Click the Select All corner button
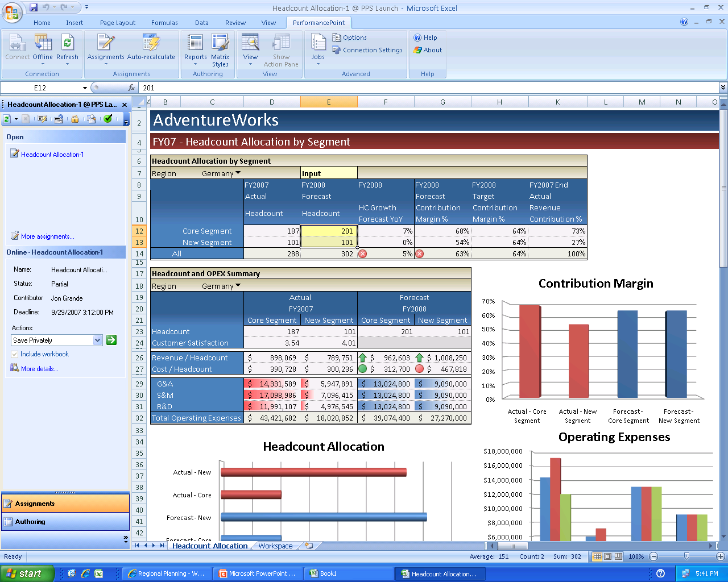Viewport: 728px width, 582px height. point(139,102)
